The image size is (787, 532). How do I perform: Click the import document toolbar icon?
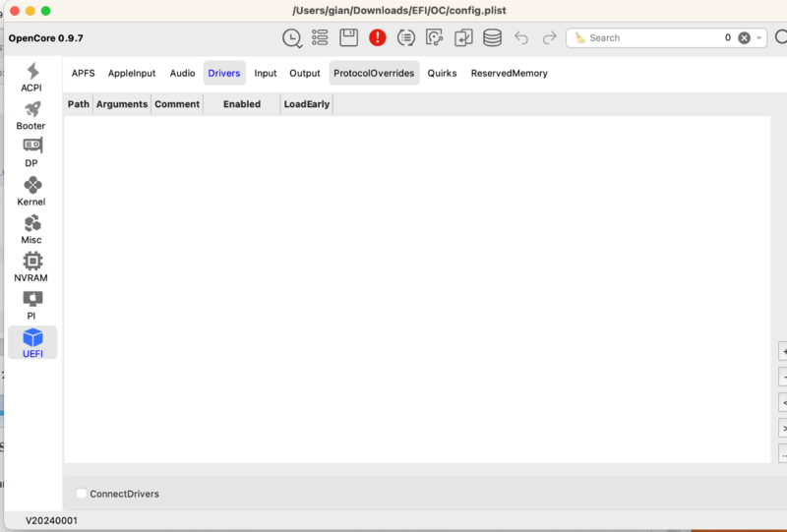coord(463,37)
